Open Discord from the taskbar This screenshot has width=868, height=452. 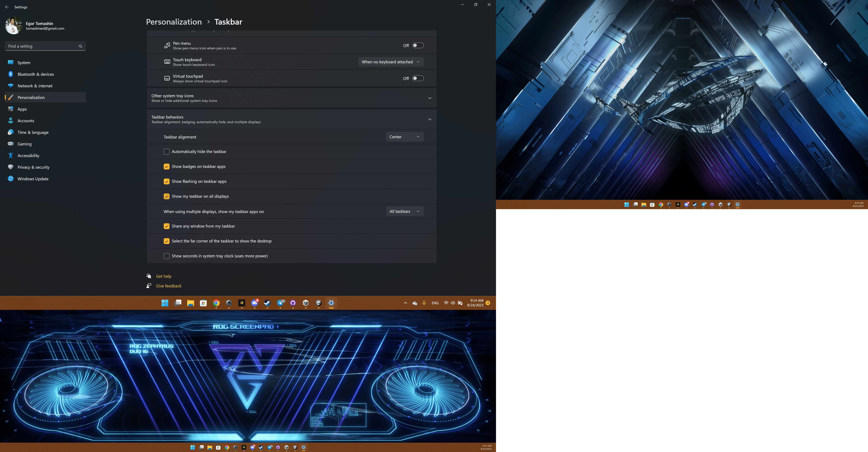coord(255,303)
